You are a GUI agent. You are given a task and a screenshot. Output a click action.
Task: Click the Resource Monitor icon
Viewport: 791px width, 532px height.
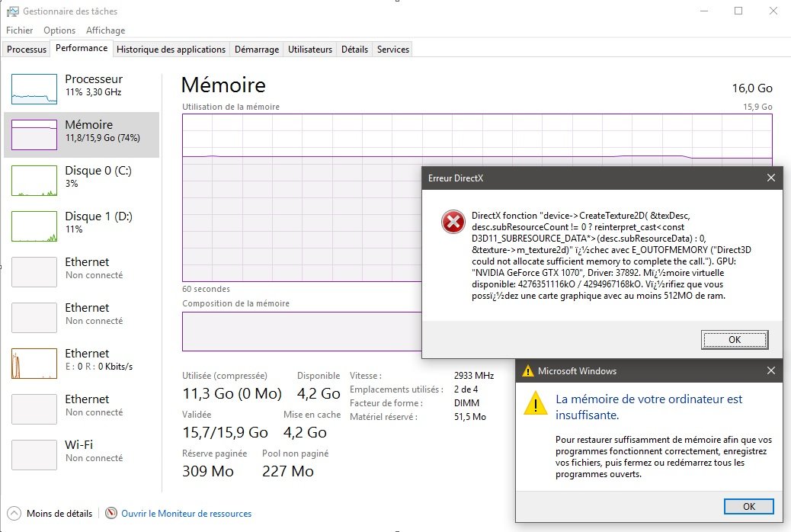pyautogui.click(x=111, y=514)
